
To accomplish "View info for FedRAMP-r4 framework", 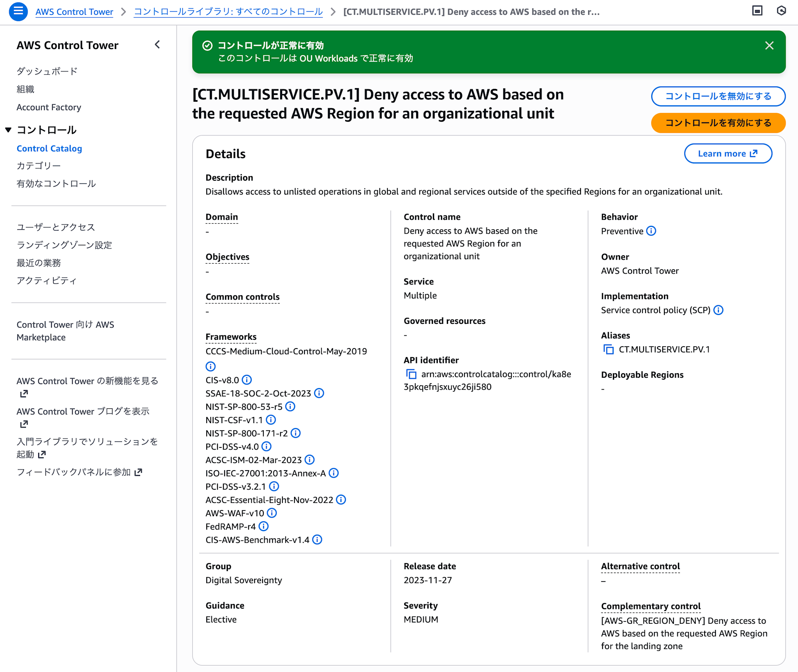I will coord(264,526).
